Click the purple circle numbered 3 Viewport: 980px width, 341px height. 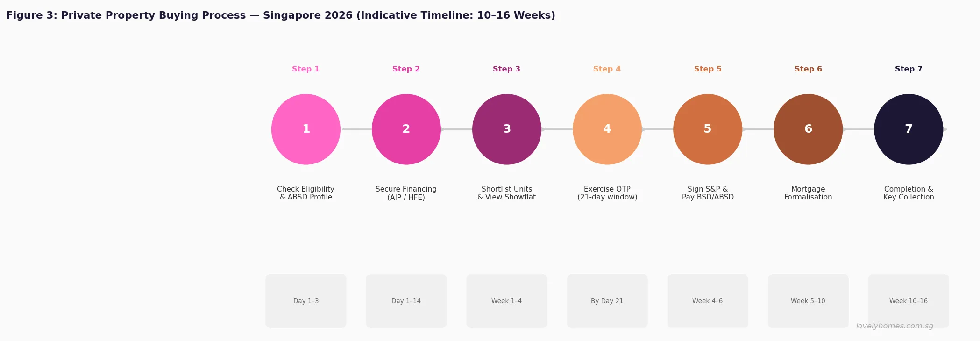pos(507,129)
